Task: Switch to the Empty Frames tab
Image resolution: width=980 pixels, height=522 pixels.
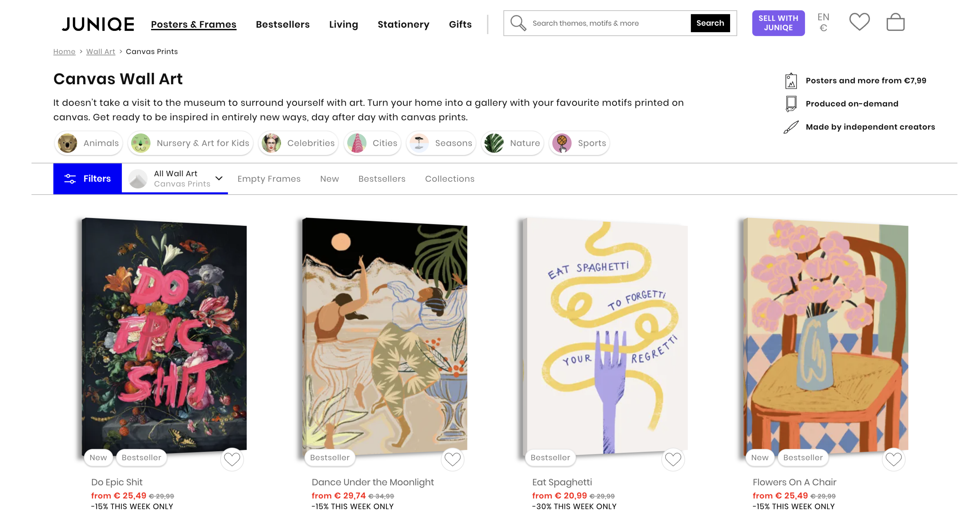Action: [x=269, y=179]
